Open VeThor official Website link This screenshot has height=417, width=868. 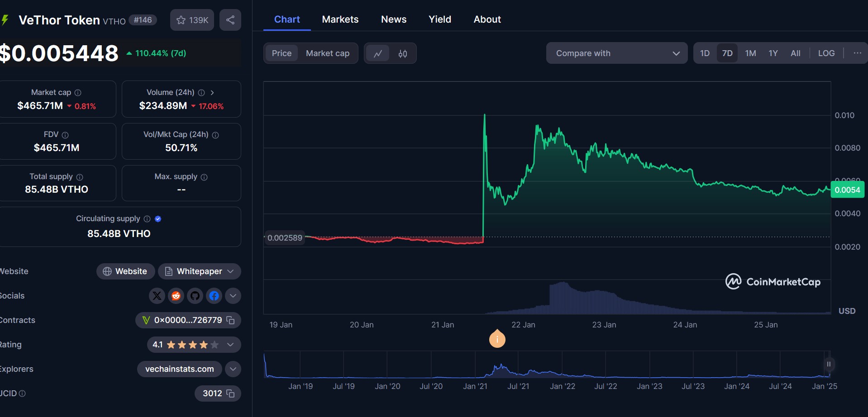125,271
